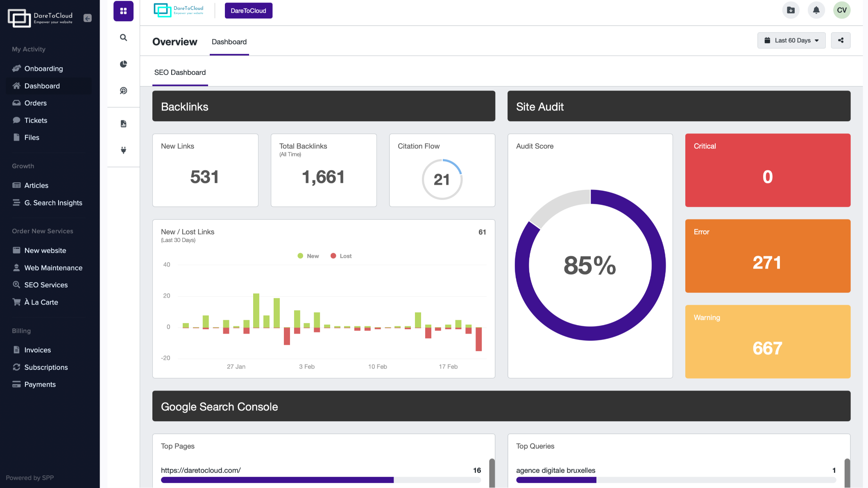Click the plug integrations icon
This screenshot has width=868, height=488.
tap(123, 150)
